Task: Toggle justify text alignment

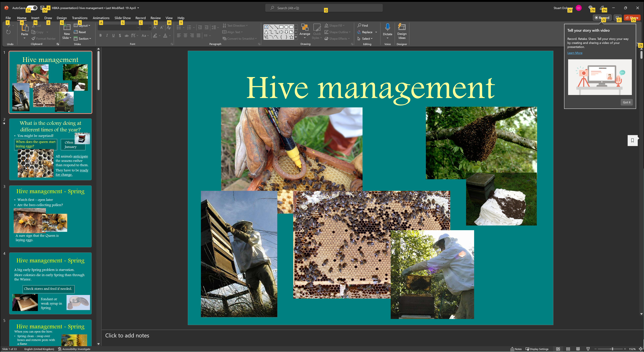Action: 199,36
